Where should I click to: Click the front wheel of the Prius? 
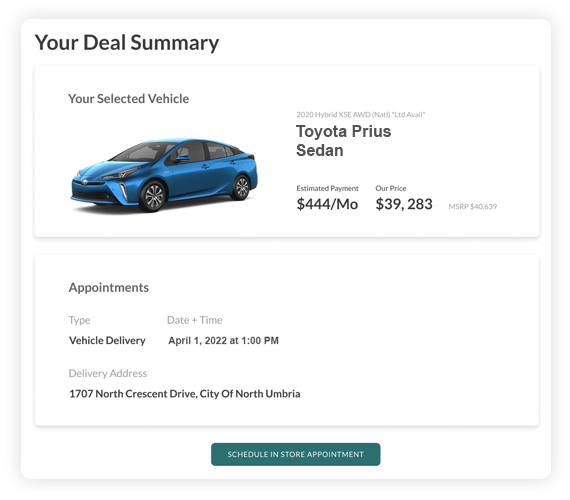[x=153, y=196]
